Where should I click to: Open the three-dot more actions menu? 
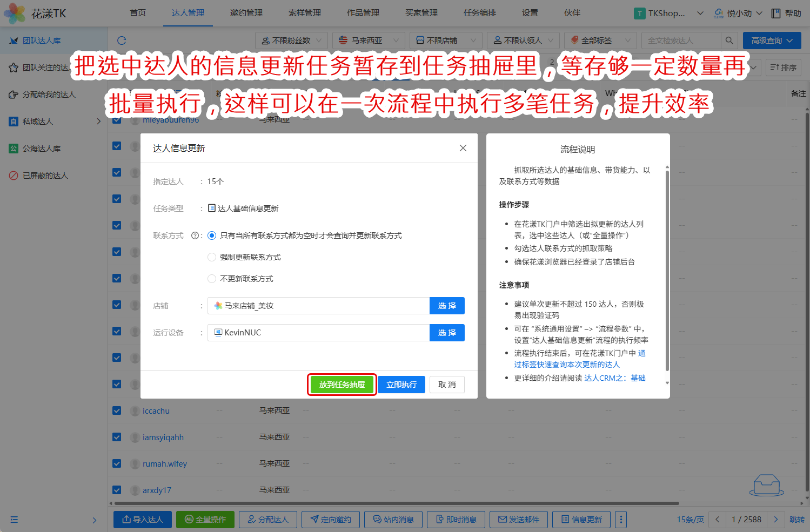click(x=621, y=519)
